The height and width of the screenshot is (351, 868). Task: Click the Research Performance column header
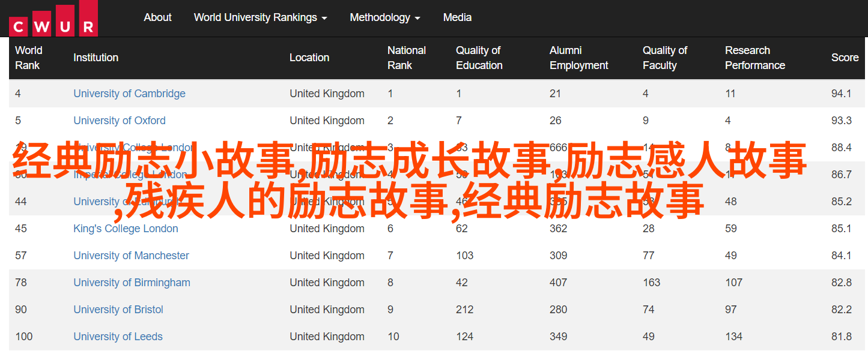pyautogui.click(x=755, y=58)
